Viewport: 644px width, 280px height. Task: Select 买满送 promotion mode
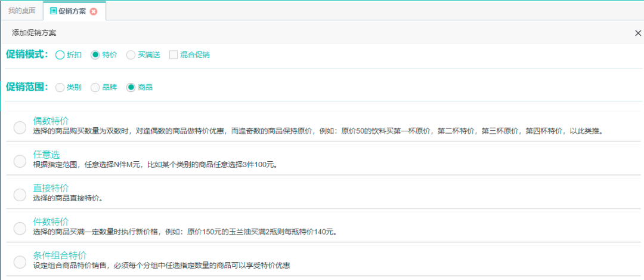pyautogui.click(x=131, y=55)
